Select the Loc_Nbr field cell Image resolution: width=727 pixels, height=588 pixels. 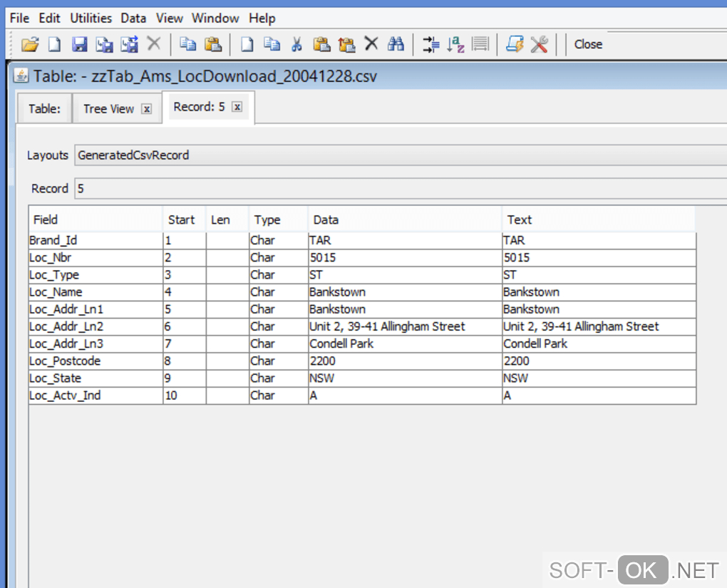[96, 258]
